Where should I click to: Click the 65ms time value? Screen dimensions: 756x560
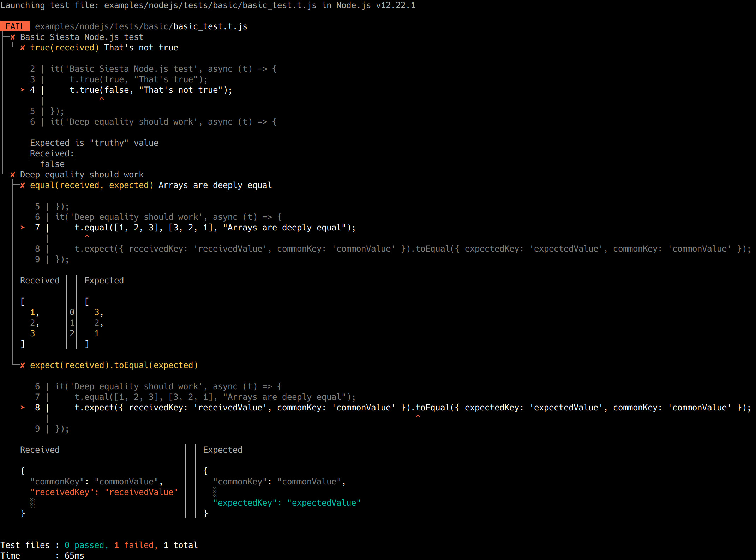pyautogui.click(x=74, y=556)
